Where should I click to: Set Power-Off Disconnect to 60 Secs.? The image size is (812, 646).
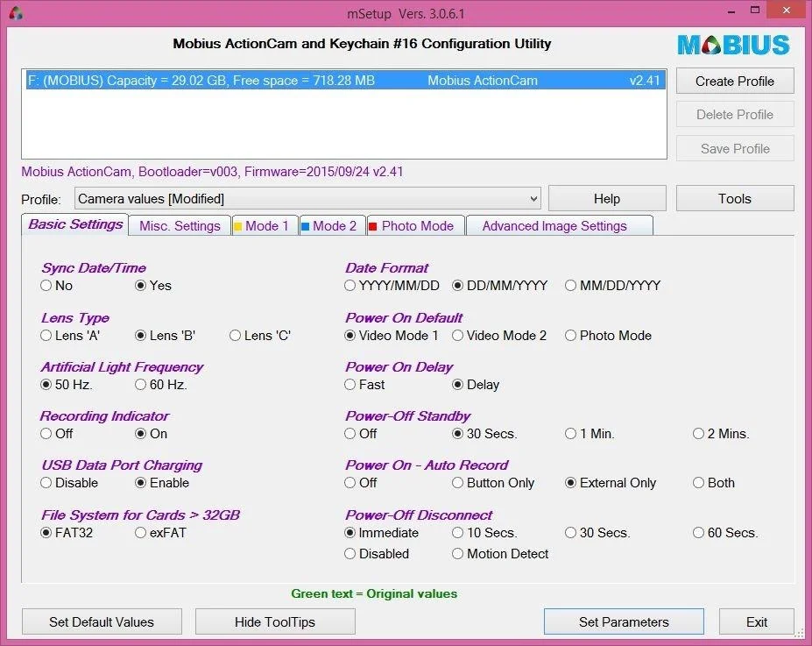coord(725,533)
